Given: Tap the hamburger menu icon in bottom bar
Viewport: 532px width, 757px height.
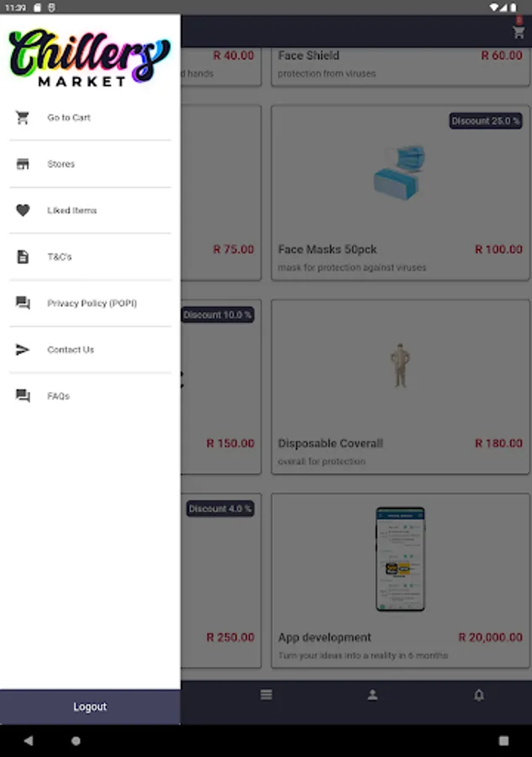Looking at the screenshot, I should [x=266, y=695].
